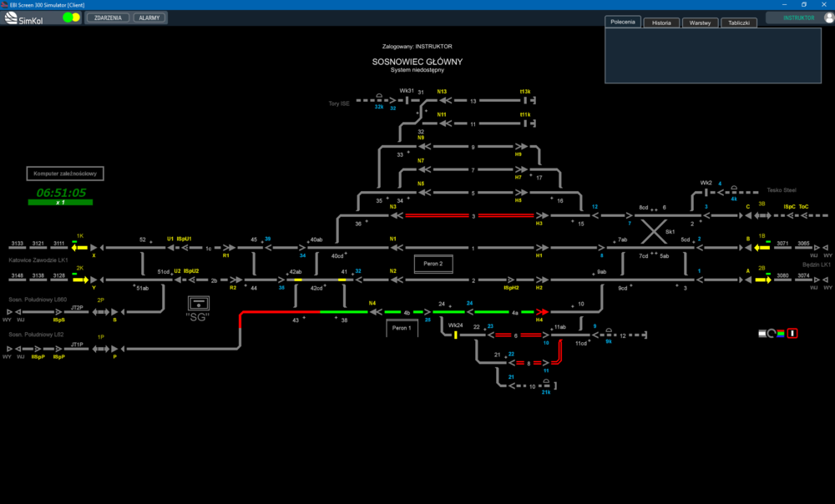The image size is (835, 504).
Task: Click the Katowice Zawodzie LK1 label
Action: pos(38,260)
